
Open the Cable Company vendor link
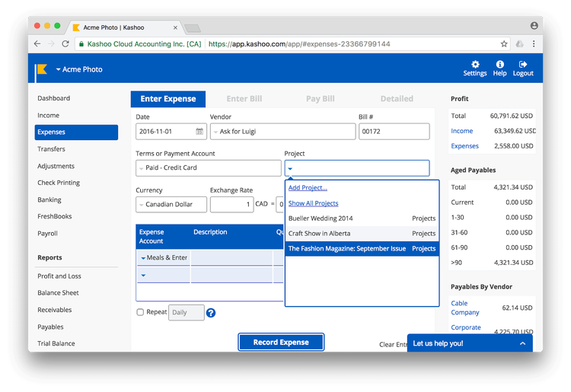[465, 308]
